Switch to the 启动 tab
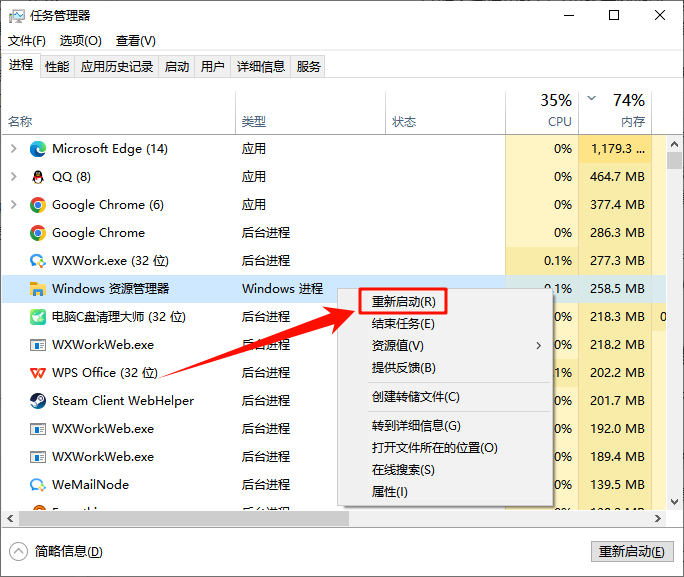 pyautogui.click(x=177, y=67)
